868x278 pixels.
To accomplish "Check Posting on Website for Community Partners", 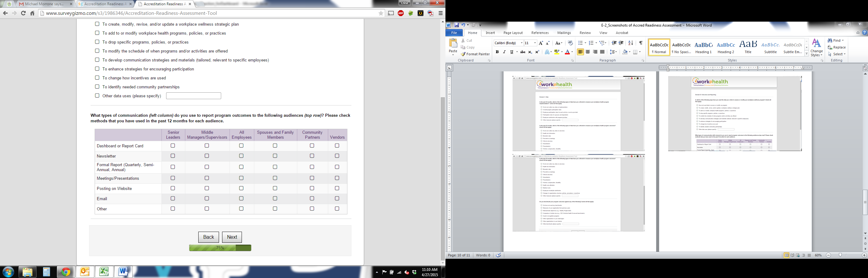I will (312, 188).
